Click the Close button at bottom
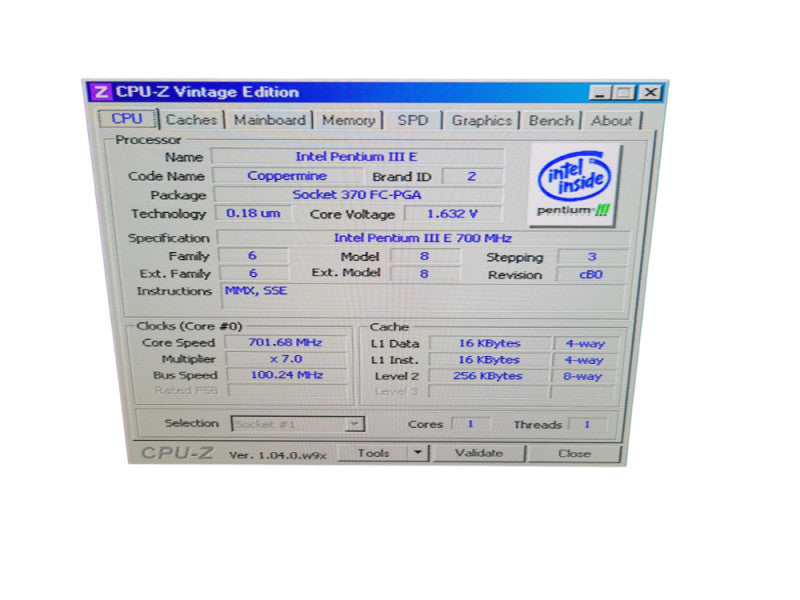800x600 pixels. (574, 454)
